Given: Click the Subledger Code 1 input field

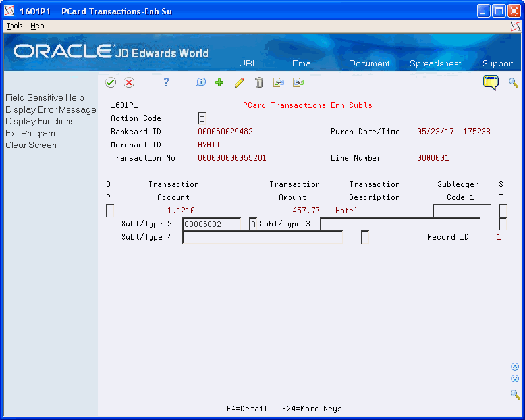Looking at the screenshot, I should click(462, 211).
